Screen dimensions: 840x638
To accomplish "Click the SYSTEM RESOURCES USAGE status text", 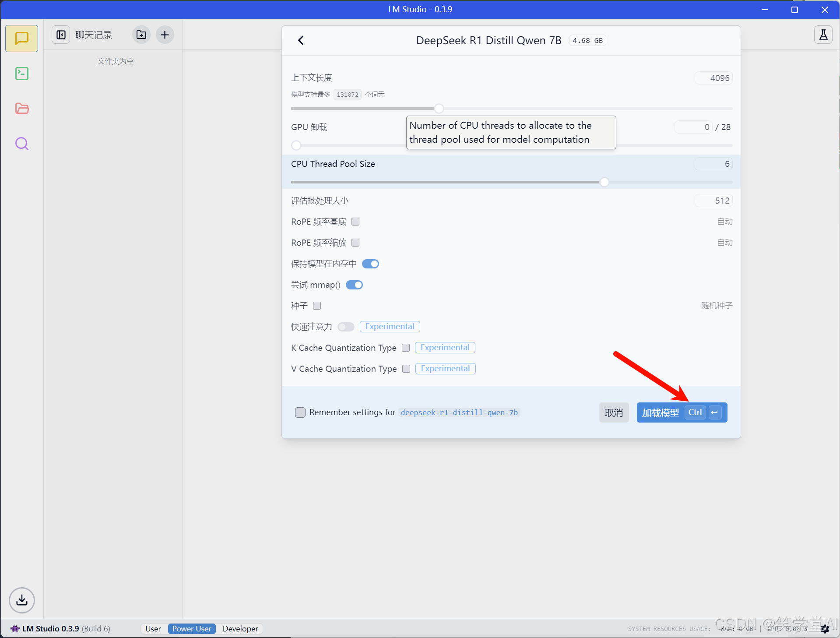I will (669, 629).
